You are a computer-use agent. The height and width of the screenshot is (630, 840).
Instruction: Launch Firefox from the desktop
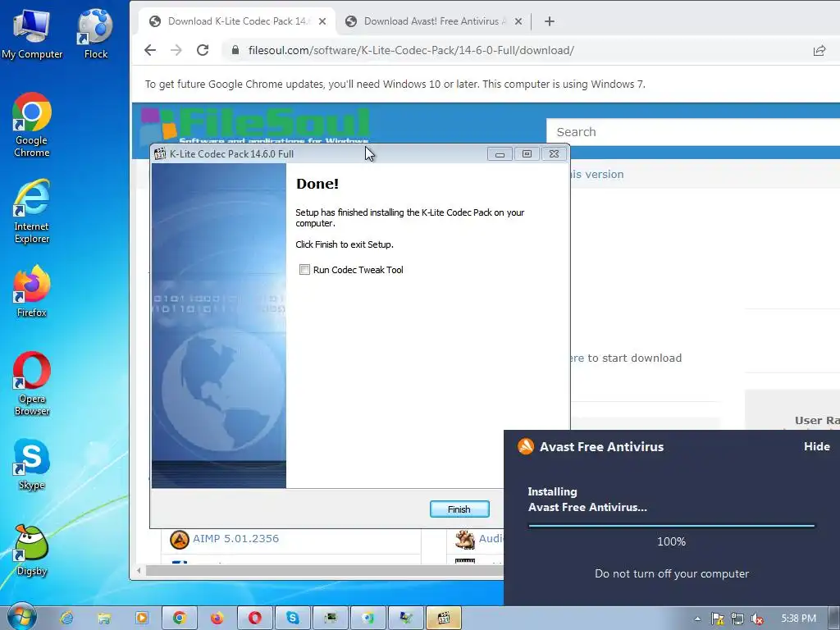pos(32,291)
